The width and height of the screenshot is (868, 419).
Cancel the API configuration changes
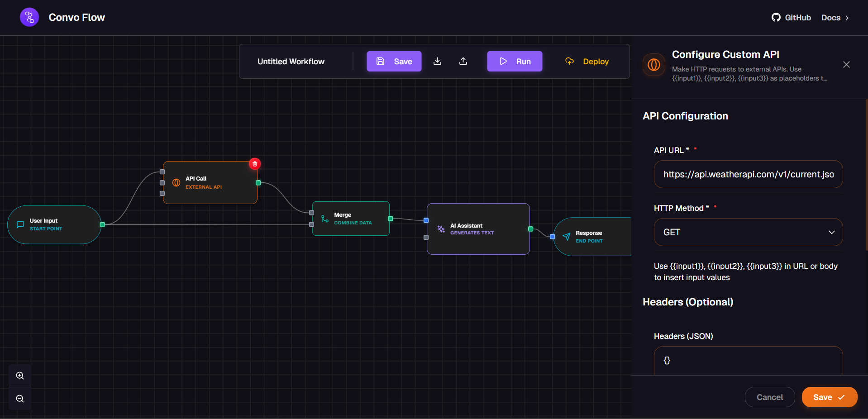[x=769, y=397]
